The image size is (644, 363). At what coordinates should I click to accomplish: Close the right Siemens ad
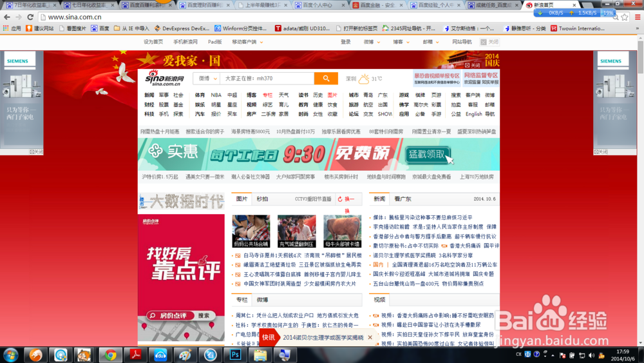coord(600,152)
